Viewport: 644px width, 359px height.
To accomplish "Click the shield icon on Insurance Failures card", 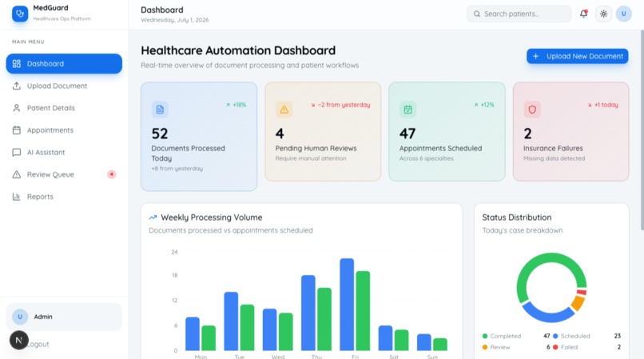I will pos(532,110).
